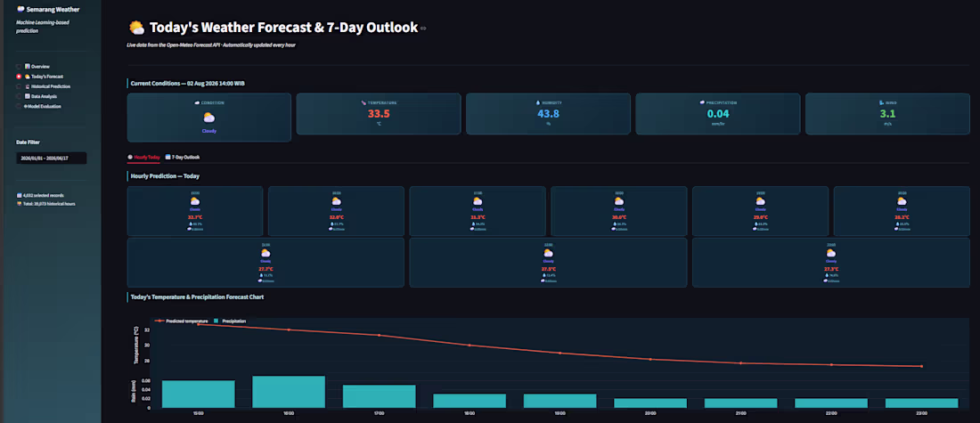
Task: Click the 19:00 precipitation bar
Action: [x=560, y=401]
